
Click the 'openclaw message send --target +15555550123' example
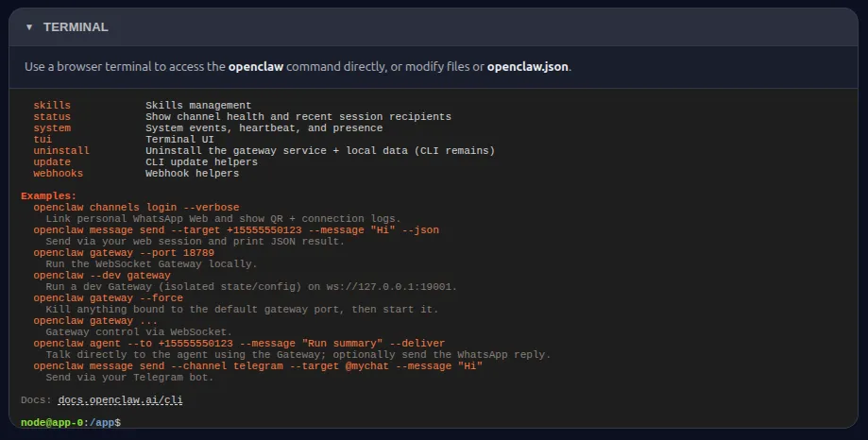[236, 230]
